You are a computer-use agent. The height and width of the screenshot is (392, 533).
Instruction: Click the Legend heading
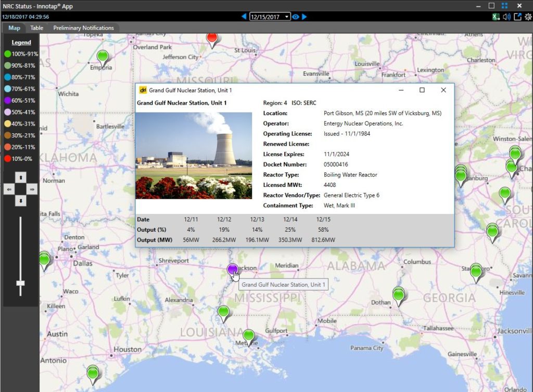(x=21, y=43)
